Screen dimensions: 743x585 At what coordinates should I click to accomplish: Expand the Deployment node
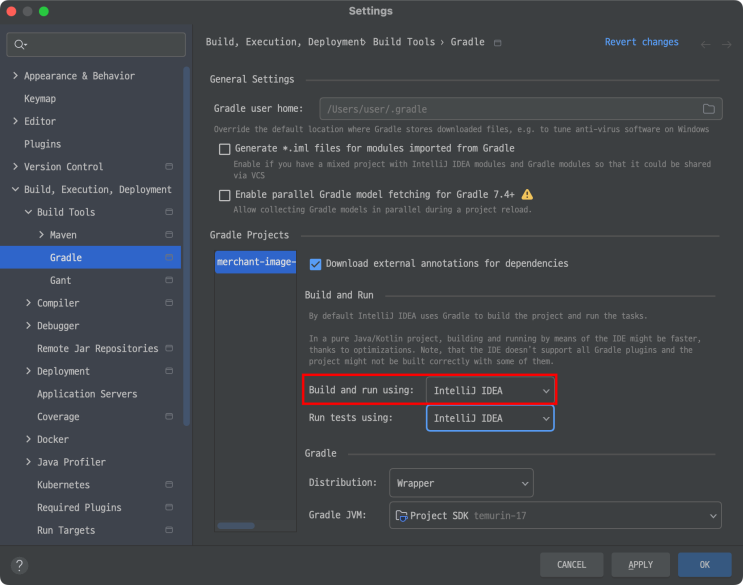(28, 371)
